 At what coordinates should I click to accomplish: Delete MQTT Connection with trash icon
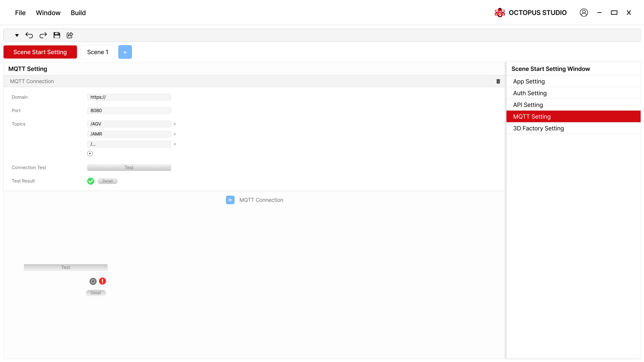tap(498, 81)
